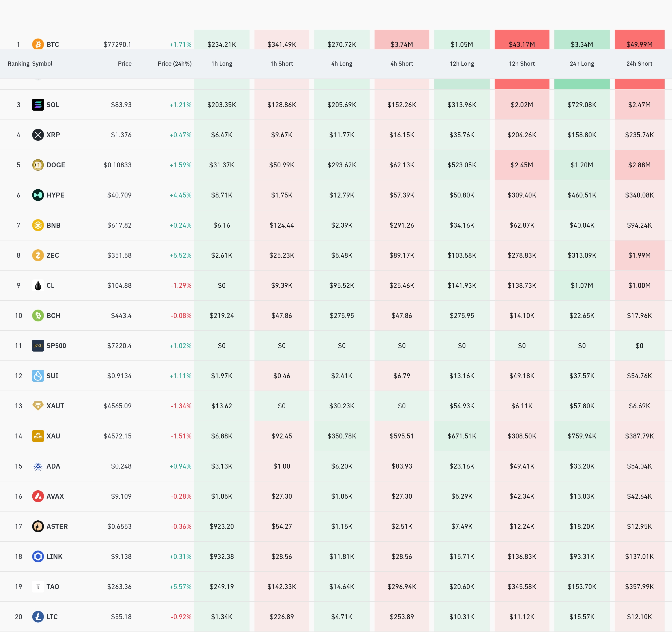Click SUI's 1h Short value $0.46
This screenshot has height=632, width=672.
pos(282,375)
